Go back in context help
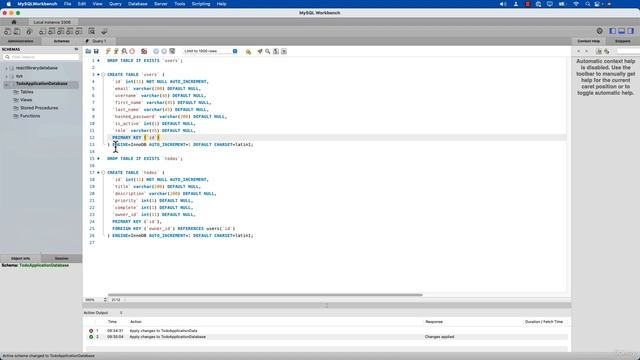Image resolution: width=640 pixels, height=360 pixels. coord(578,51)
